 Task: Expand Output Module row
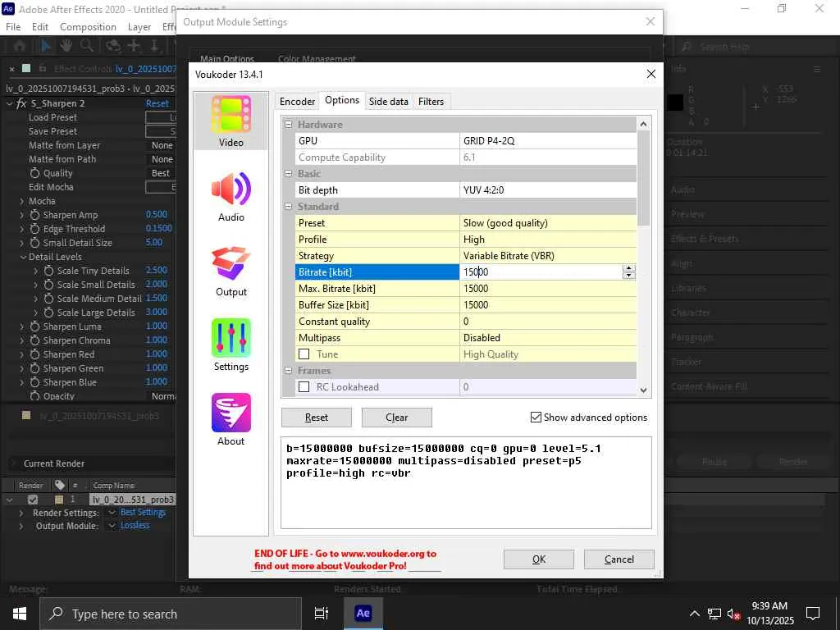[21, 526]
